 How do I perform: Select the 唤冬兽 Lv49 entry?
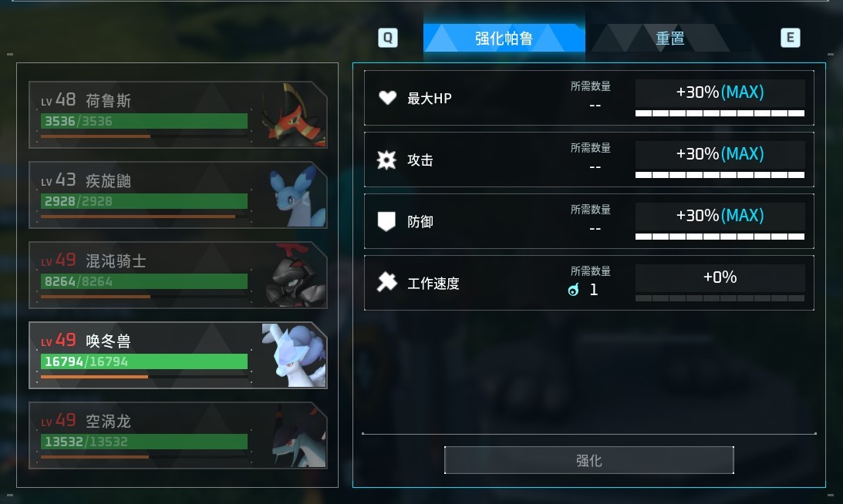[178, 355]
